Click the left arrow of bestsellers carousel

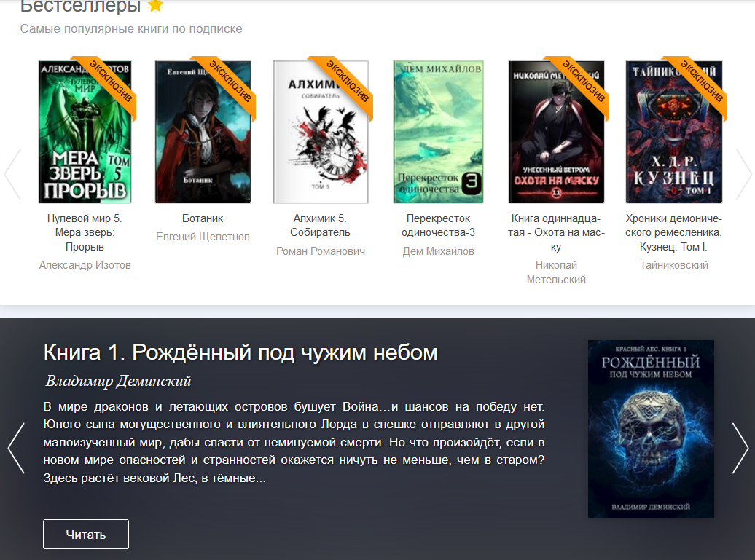coord(12,174)
